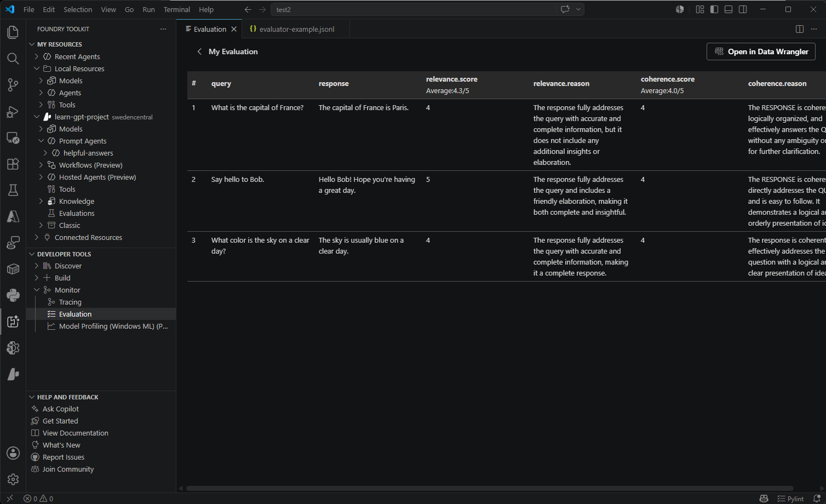Open the Testing flask icon view
Viewport: 826px width, 504px height.
(13, 190)
